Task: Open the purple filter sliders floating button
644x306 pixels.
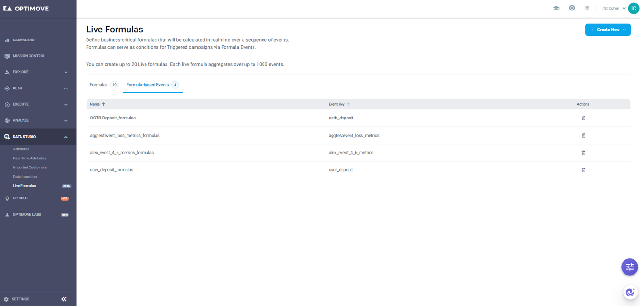Action: 630,267
